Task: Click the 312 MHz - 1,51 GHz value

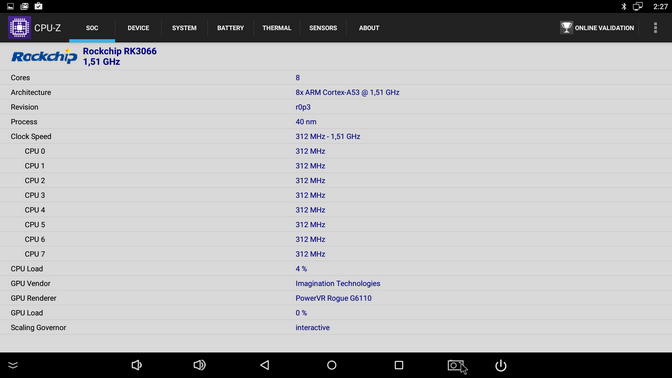Action: 328,136
